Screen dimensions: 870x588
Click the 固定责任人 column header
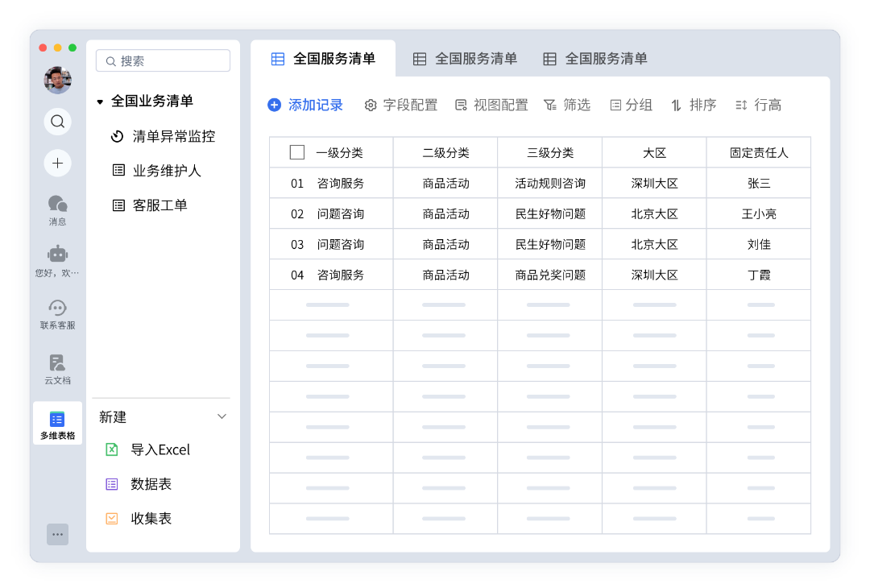(759, 152)
